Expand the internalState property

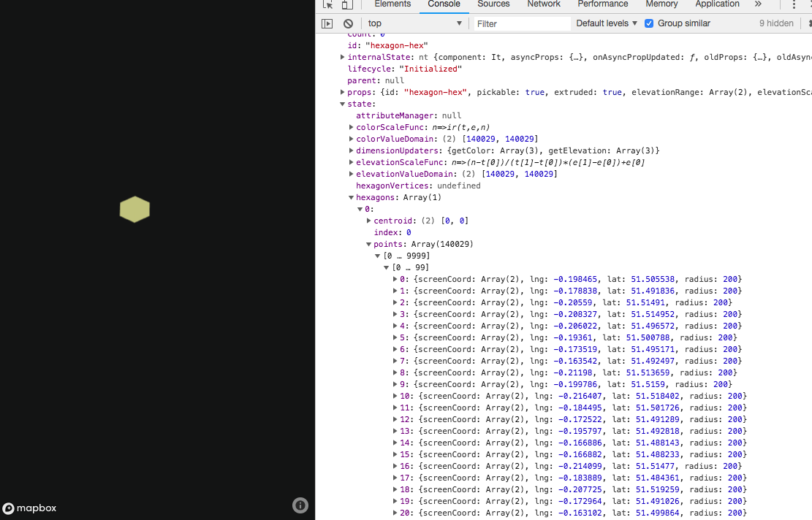click(342, 57)
